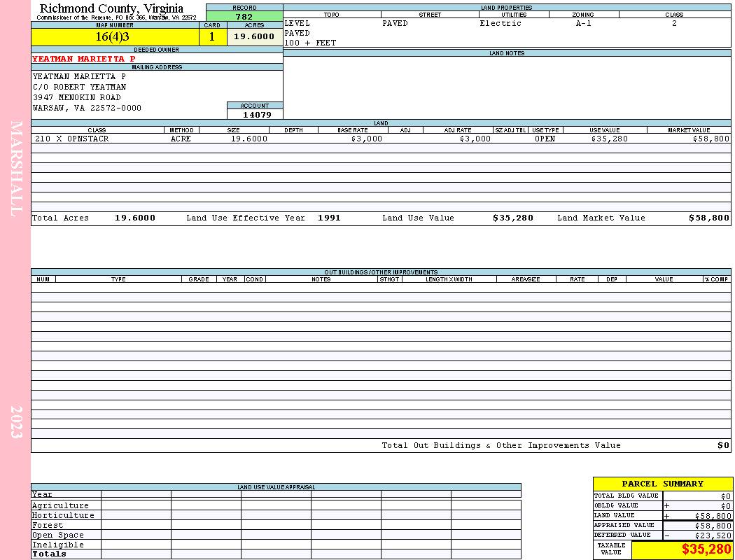Screen dimensions: 735x560
Task: Click the account number 14079
Action: click(x=257, y=115)
